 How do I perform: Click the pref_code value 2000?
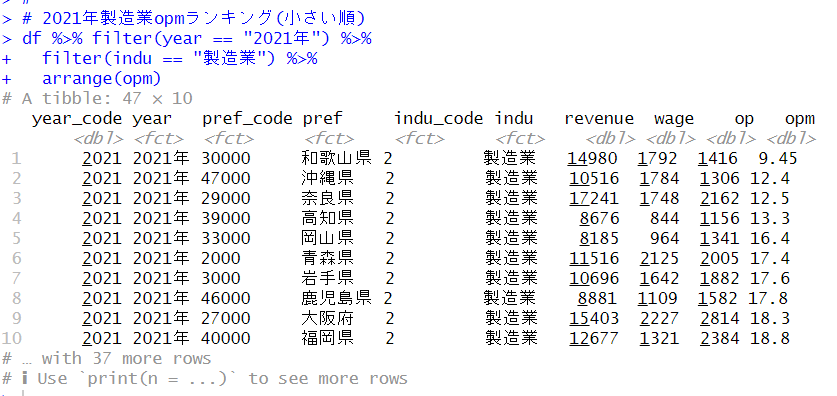point(221,258)
